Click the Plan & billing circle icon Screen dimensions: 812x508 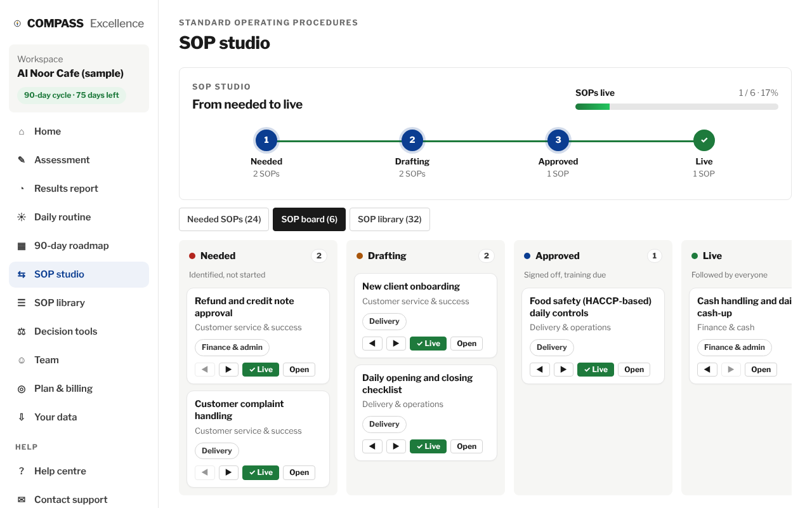[22, 389]
